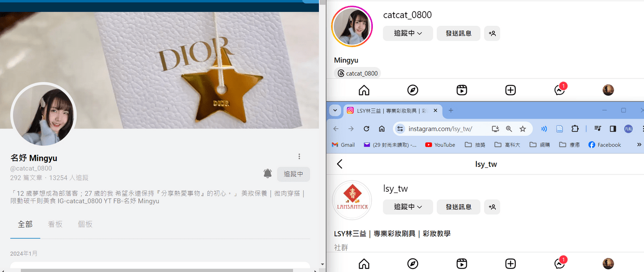Toggle notification bell on Mingyu blog profile
The image size is (644, 272).
pos(268,173)
